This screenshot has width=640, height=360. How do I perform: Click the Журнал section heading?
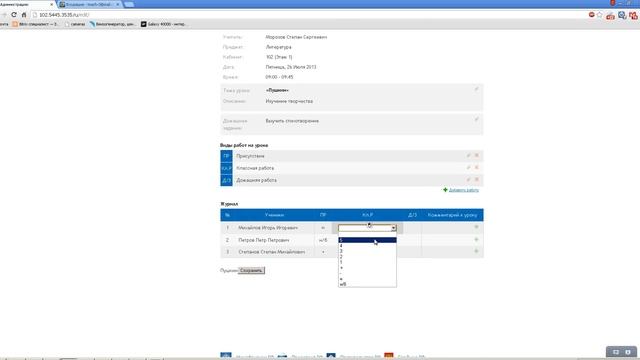click(x=229, y=204)
